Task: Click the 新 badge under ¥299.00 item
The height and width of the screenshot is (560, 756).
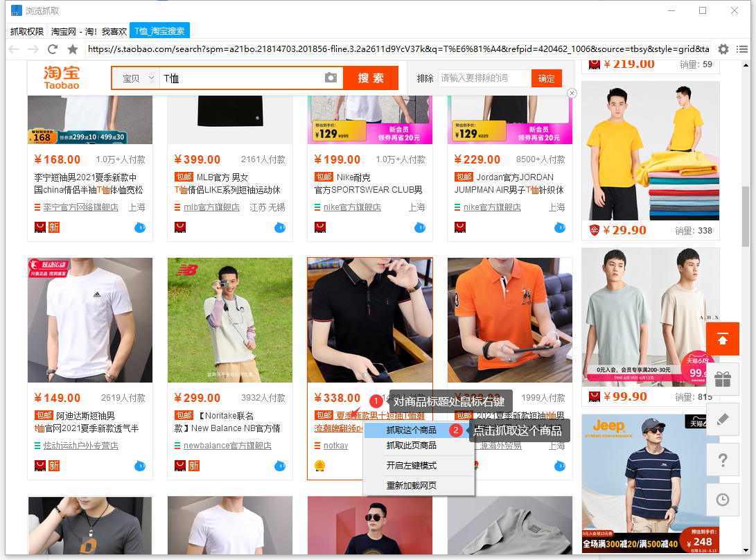Action: [194, 466]
